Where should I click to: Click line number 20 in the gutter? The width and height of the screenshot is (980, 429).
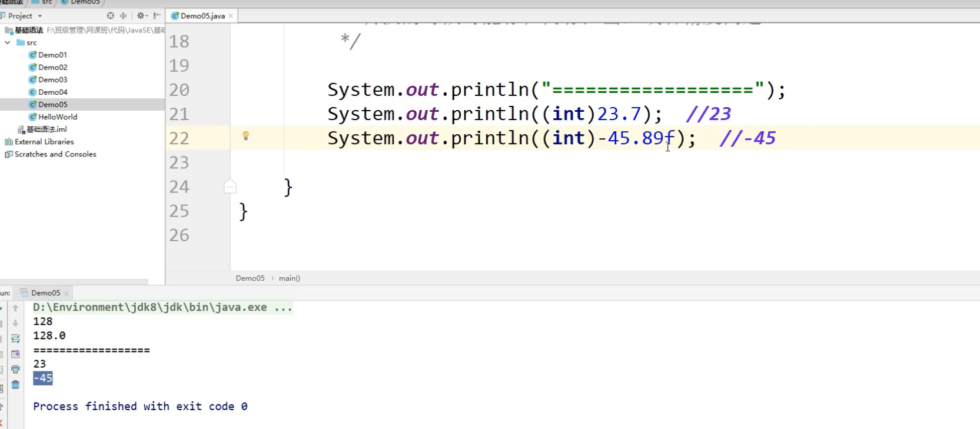180,89
